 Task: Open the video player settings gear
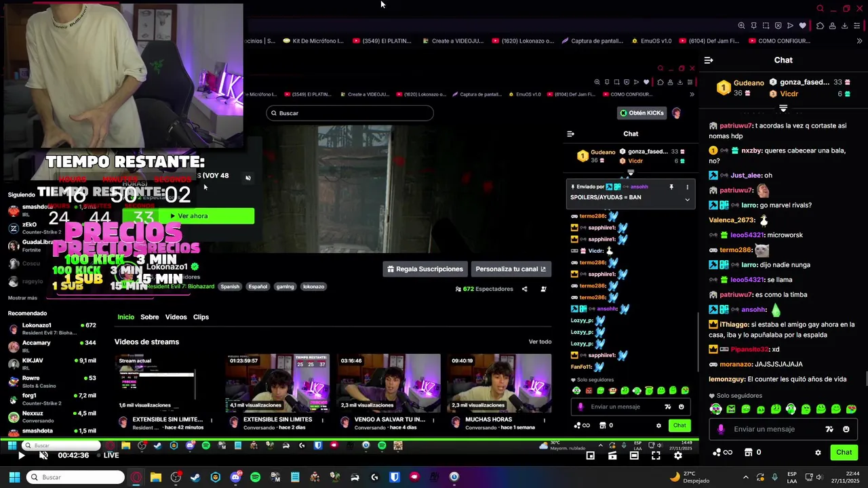(677, 455)
